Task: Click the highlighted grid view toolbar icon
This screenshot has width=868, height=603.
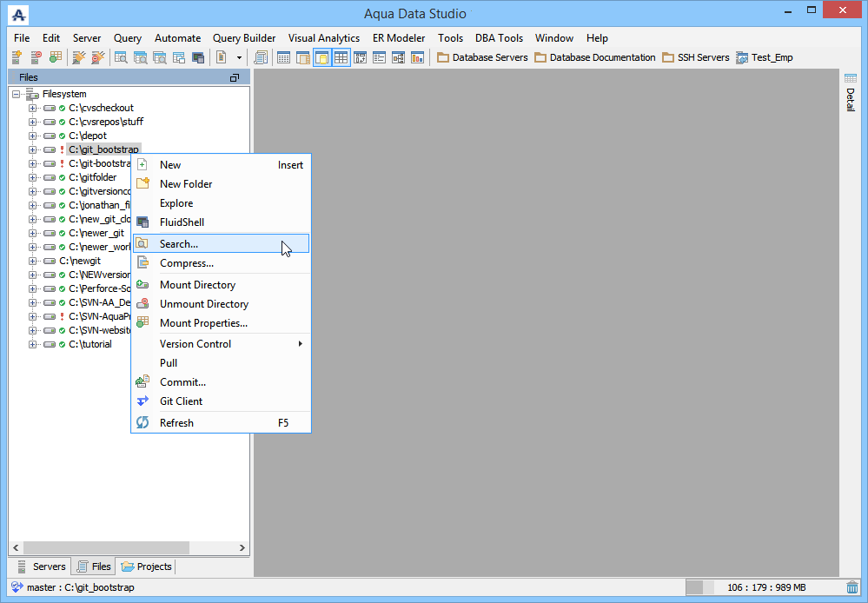Action: (x=341, y=57)
